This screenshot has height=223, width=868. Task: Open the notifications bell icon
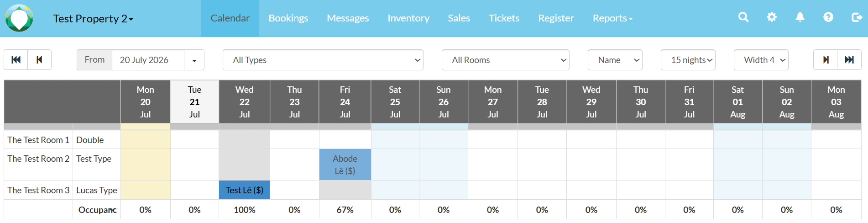click(x=800, y=17)
